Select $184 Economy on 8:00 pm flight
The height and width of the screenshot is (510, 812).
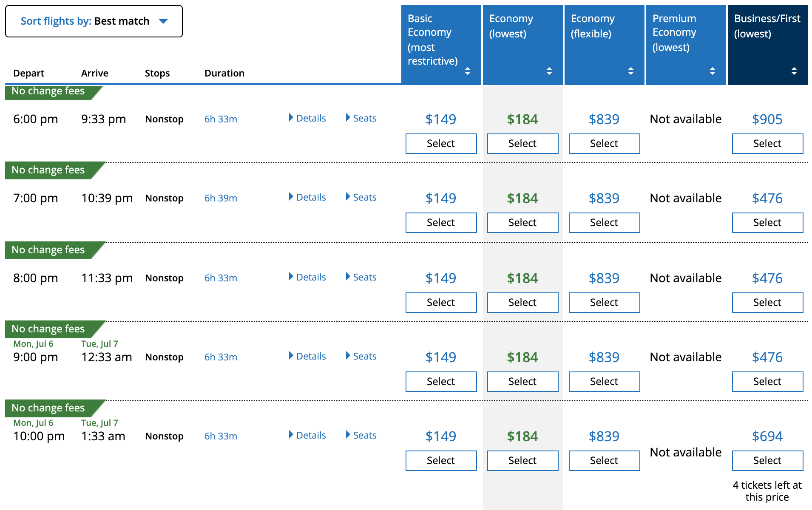click(x=523, y=303)
